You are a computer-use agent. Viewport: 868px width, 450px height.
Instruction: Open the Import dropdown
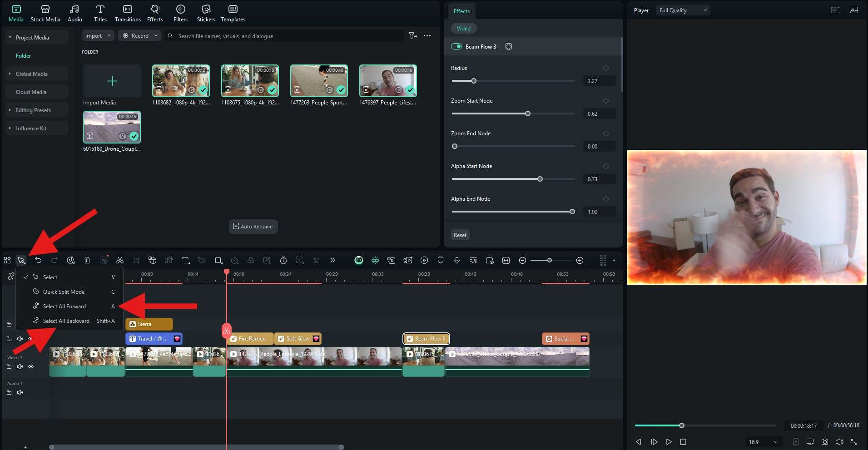(98, 35)
